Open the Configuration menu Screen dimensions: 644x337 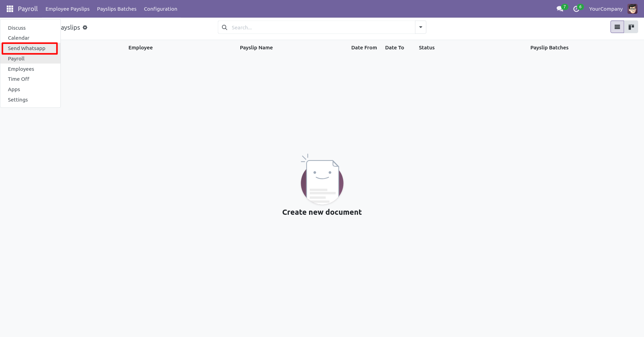(161, 9)
